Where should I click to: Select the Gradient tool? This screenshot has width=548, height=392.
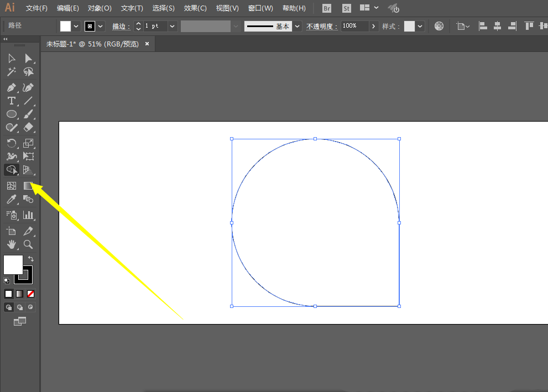tap(28, 186)
